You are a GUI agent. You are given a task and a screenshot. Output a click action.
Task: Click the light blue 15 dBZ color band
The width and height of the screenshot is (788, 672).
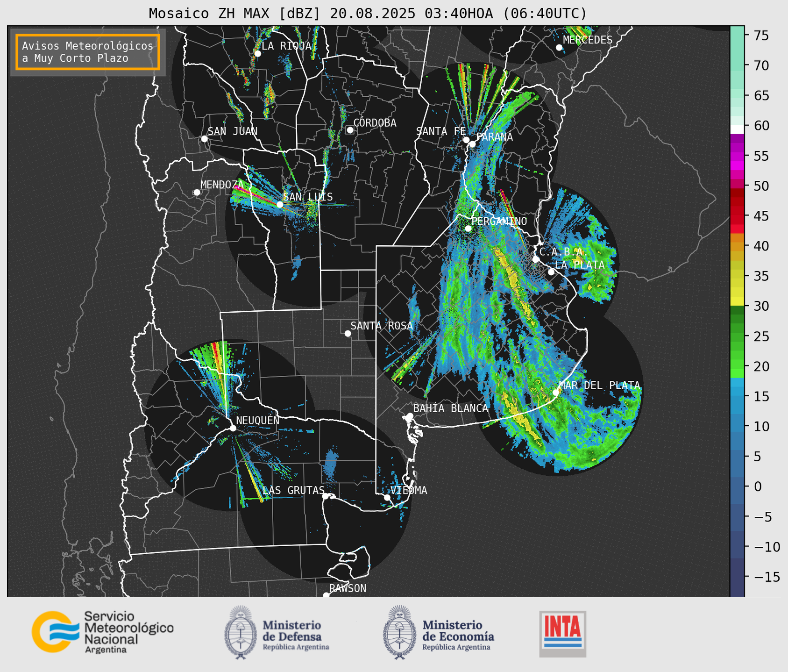(x=737, y=392)
